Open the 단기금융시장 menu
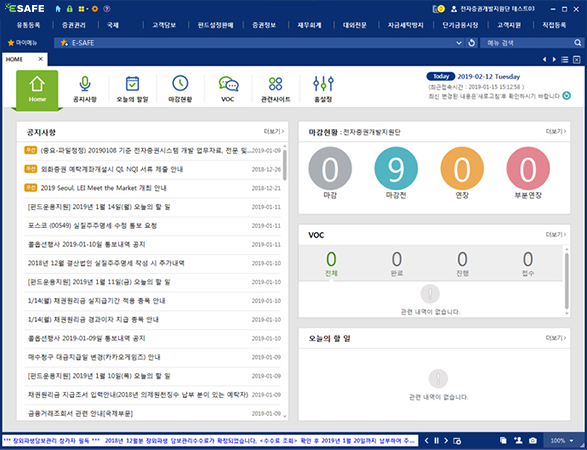The width and height of the screenshot is (587, 450). (460, 25)
